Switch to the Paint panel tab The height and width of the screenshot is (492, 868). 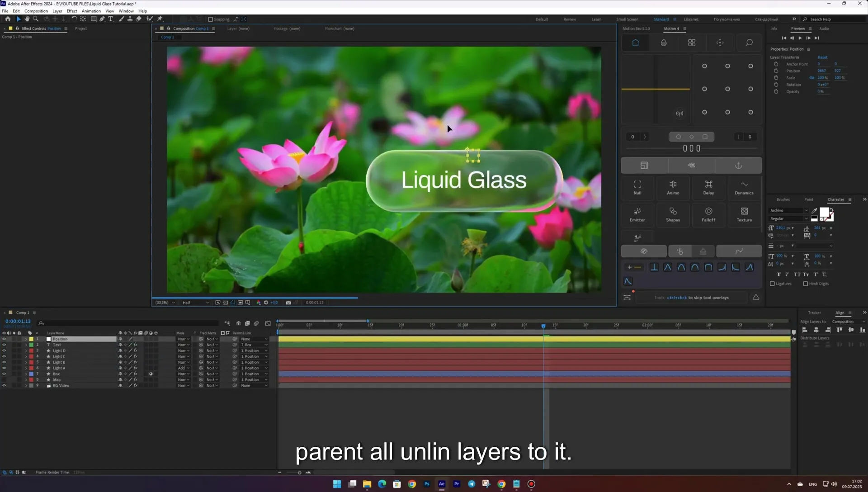[808, 199]
